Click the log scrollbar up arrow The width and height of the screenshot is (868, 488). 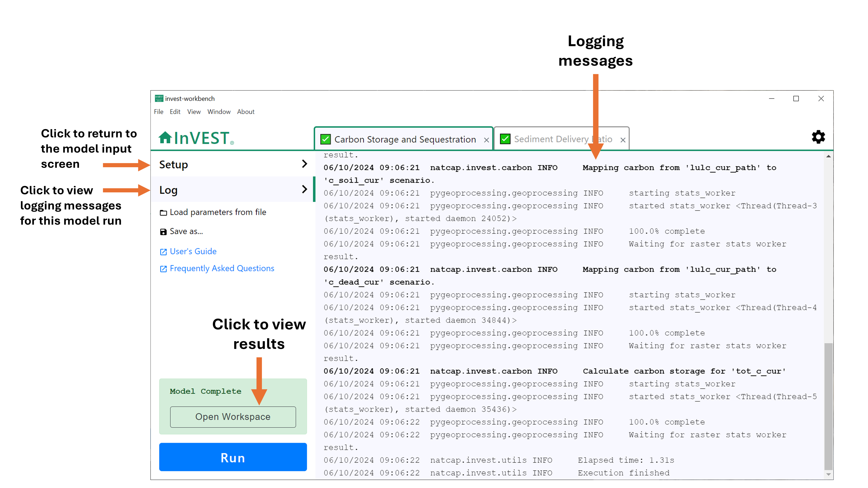829,156
